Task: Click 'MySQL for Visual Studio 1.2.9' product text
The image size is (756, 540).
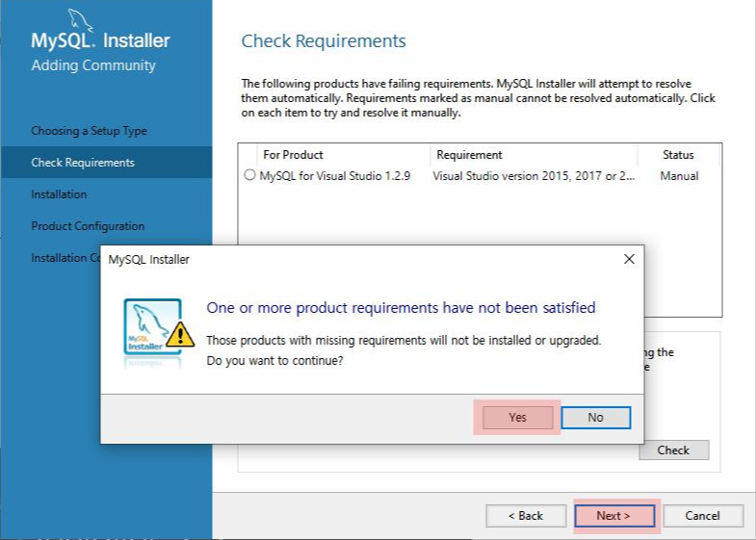Action: pos(335,176)
